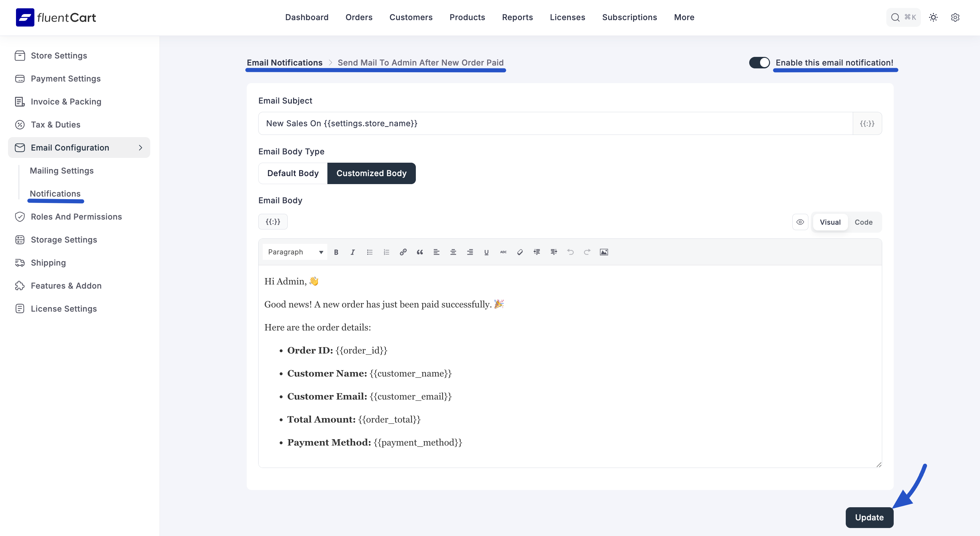Open the email body preview eye icon

coord(800,222)
